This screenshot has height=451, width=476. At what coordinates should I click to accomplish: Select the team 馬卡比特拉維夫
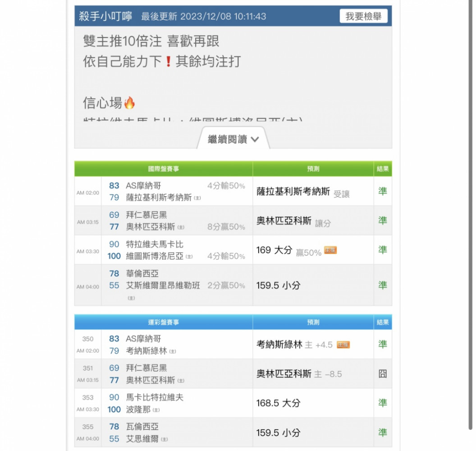pos(155,397)
